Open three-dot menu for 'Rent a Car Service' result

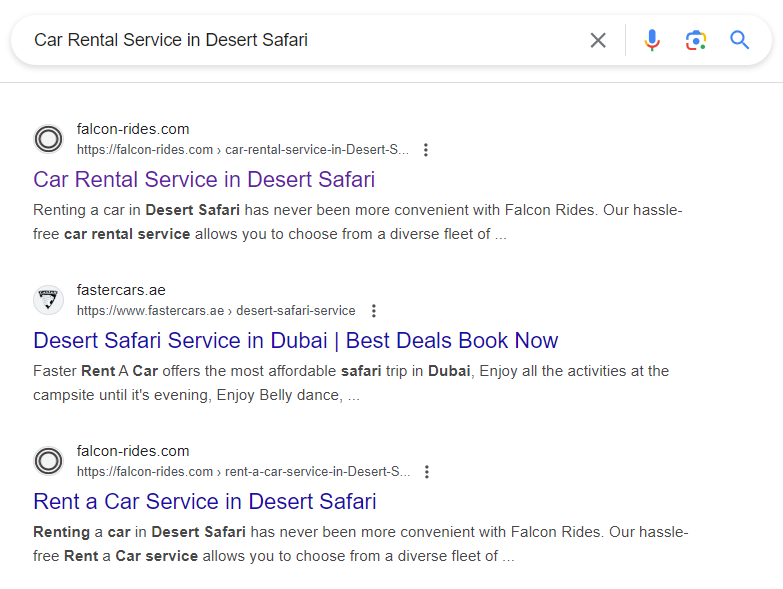point(426,472)
